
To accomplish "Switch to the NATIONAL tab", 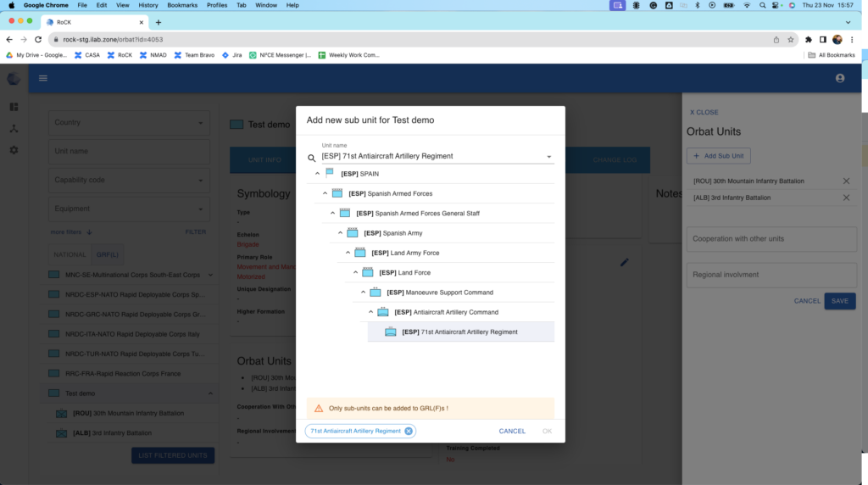I will click(x=70, y=254).
